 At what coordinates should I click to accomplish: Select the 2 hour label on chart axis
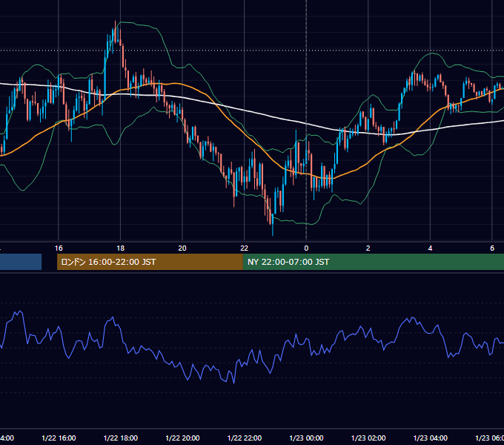click(x=368, y=248)
